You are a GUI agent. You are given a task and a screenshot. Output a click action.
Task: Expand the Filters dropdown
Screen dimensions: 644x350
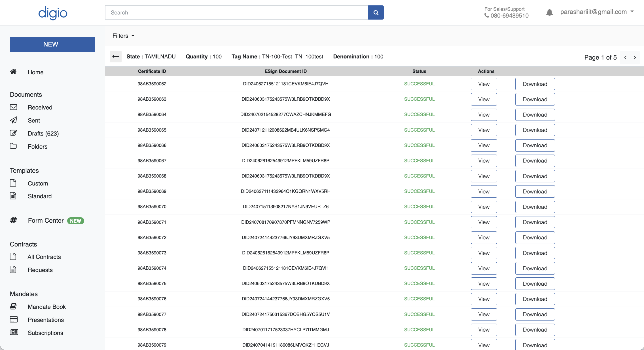click(123, 36)
